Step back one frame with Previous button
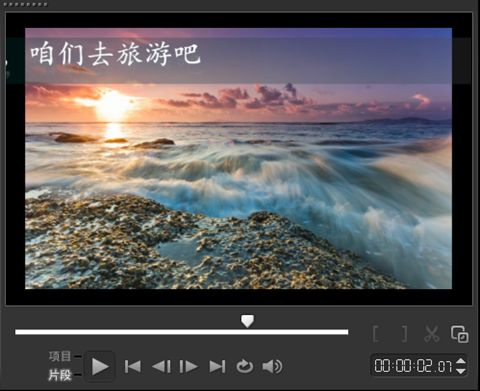The width and height of the screenshot is (480, 391). click(x=161, y=367)
